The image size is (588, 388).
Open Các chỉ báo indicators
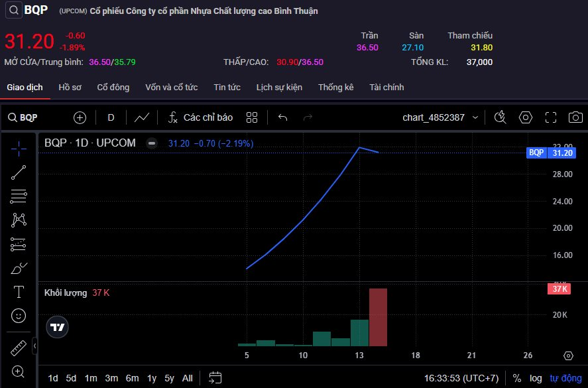(x=200, y=117)
